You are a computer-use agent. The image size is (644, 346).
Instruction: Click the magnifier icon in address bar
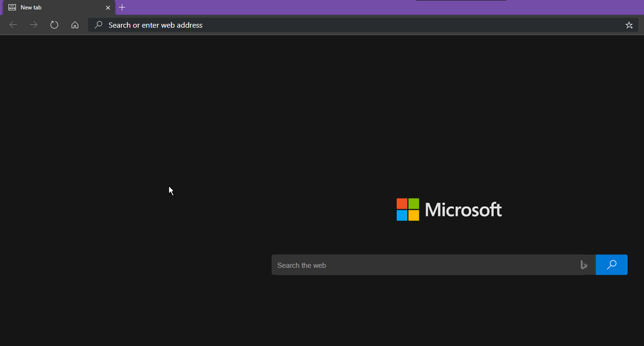99,25
